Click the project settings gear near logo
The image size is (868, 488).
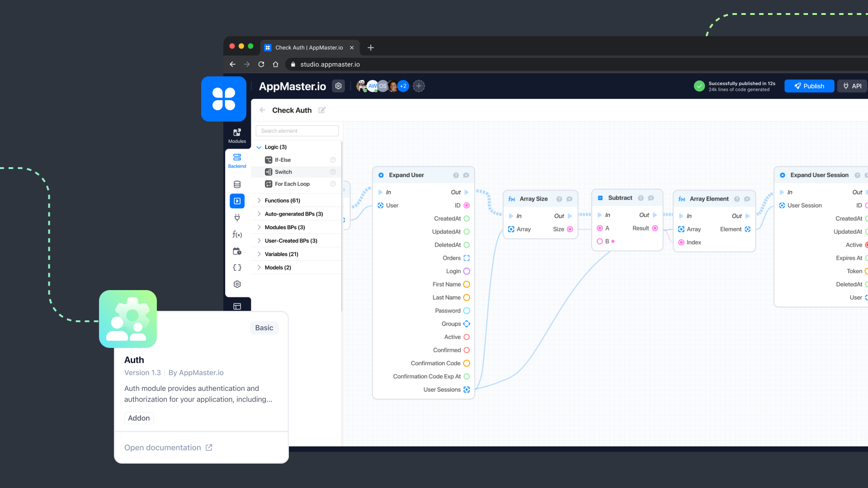coord(338,86)
